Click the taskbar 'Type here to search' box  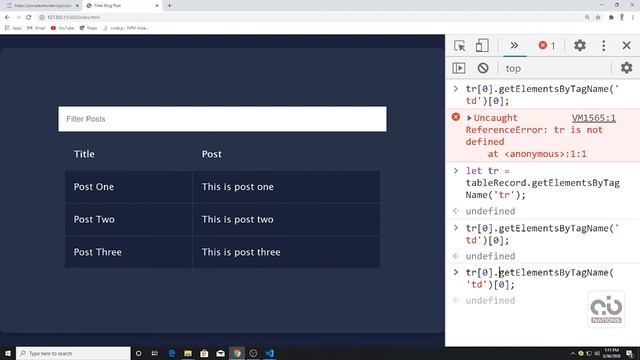pyautogui.click(x=73, y=353)
